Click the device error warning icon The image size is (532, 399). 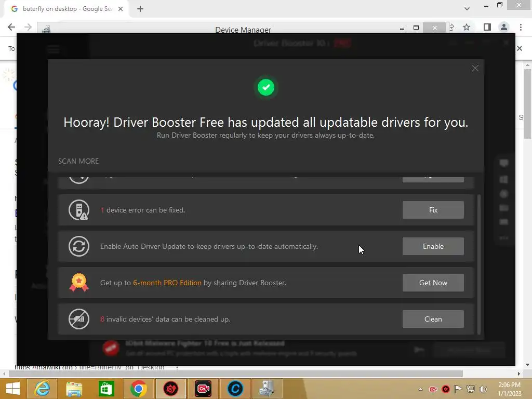79,210
